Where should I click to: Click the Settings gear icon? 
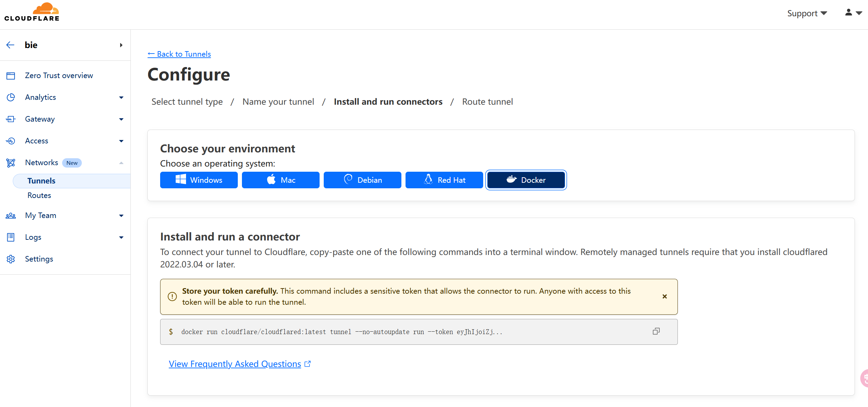[x=11, y=259]
